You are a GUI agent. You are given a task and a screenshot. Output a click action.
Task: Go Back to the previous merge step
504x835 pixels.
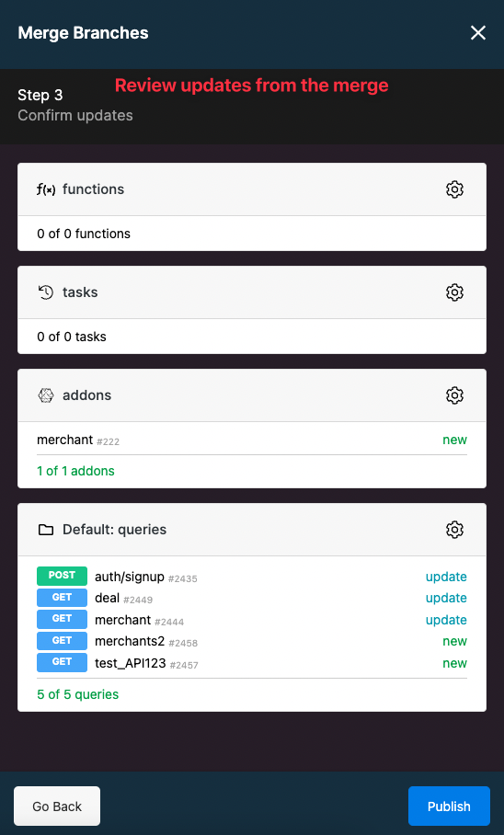point(57,806)
